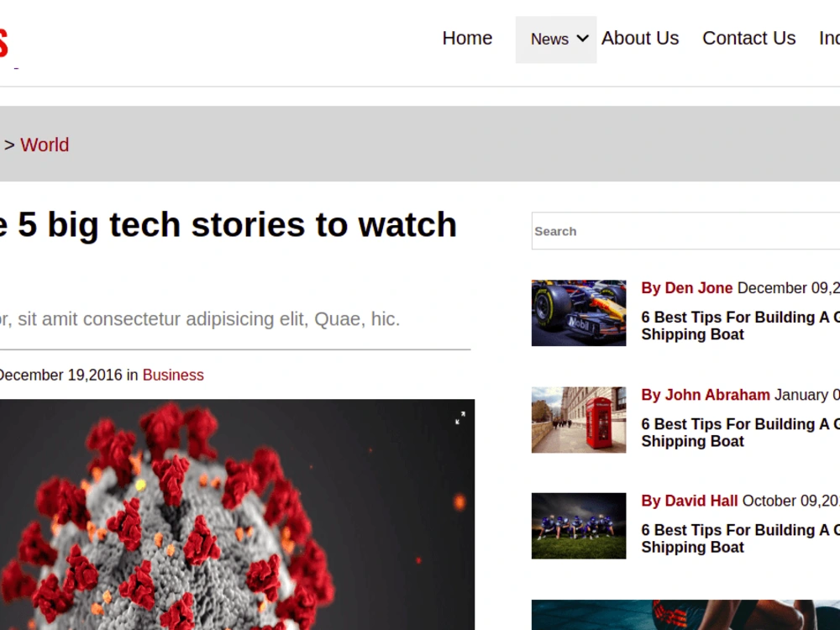Open the News dropdown chevron
This screenshot has height=630, width=840.
582,39
